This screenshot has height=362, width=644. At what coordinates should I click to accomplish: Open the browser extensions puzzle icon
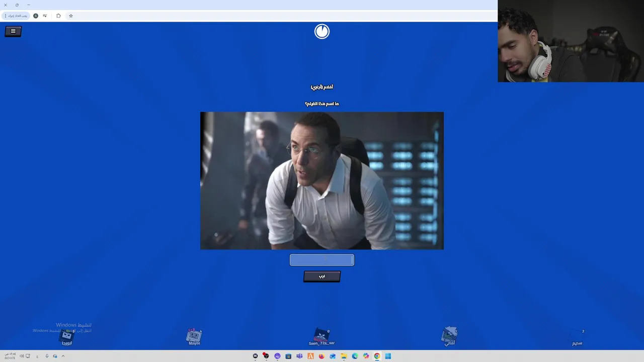tap(58, 16)
